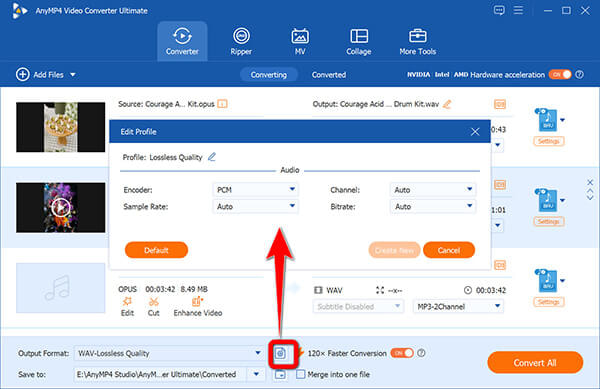This screenshot has width=600, height=389.
Task: Open the Collage tab
Action: (x=359, y=41)
